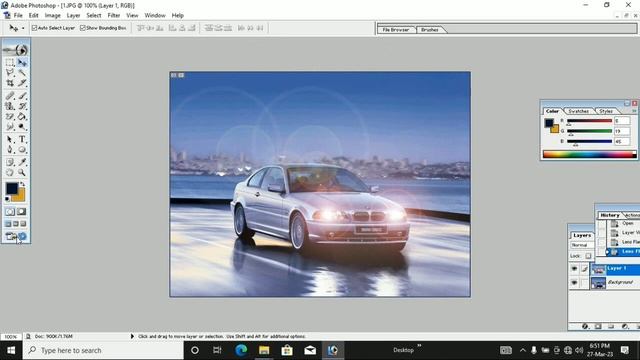The width and height of the screenshot is (640, 360).
Task: Open the Window menu
Action: coord(155,15)
